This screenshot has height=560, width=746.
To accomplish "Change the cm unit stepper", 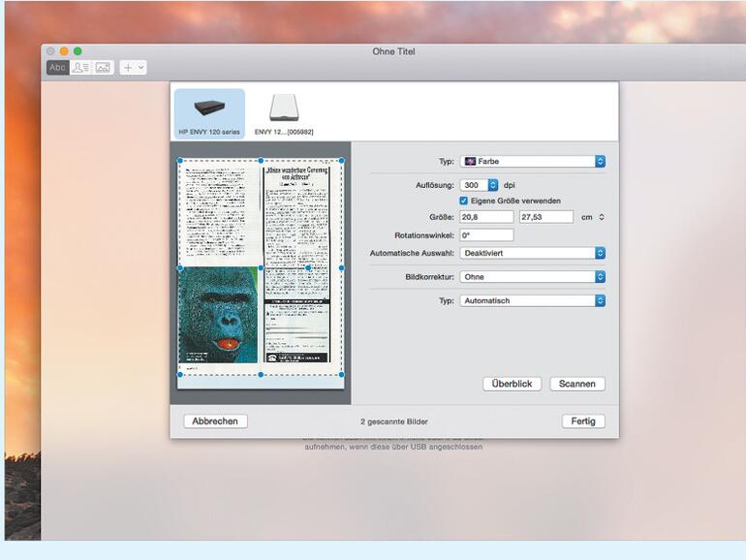I will point(602,217).
